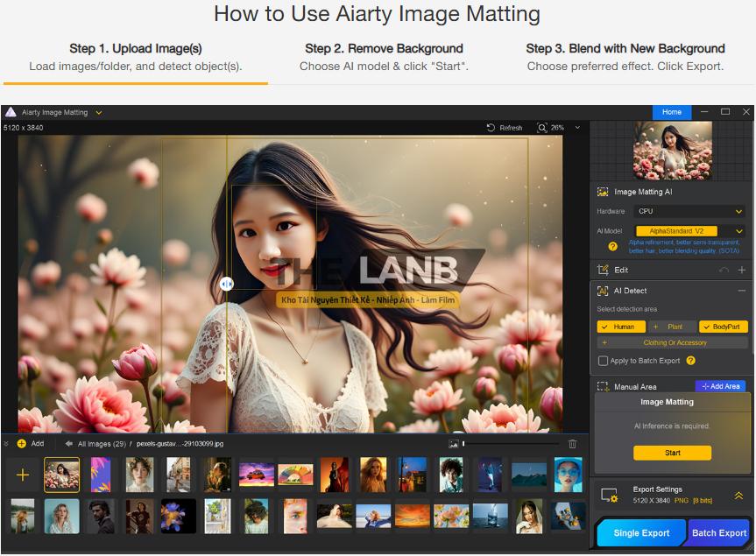This screenshot has height=556, width=756.
Task: Click the Single Export button
Action: coord(641,532)
